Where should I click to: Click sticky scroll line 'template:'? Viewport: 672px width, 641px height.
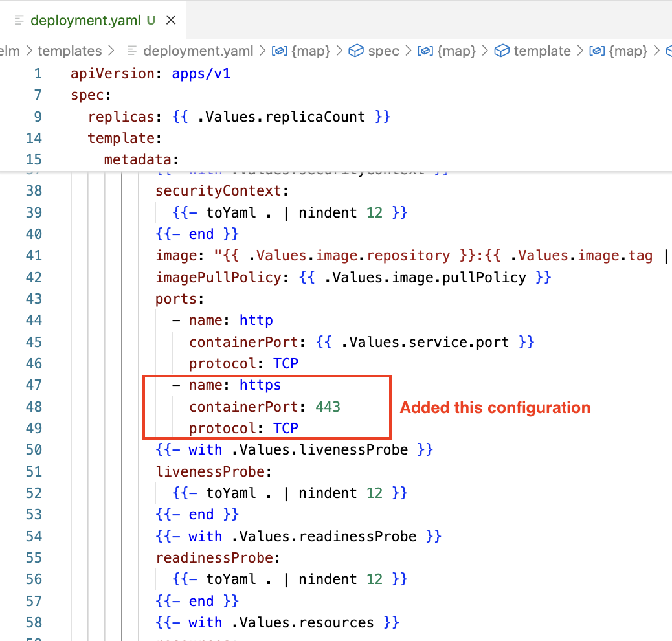pos(124,139)
